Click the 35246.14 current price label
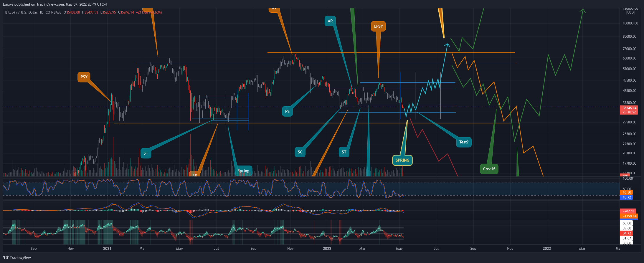Image resolution: width=644 pixels, height=263 pixels. [630, 108]
